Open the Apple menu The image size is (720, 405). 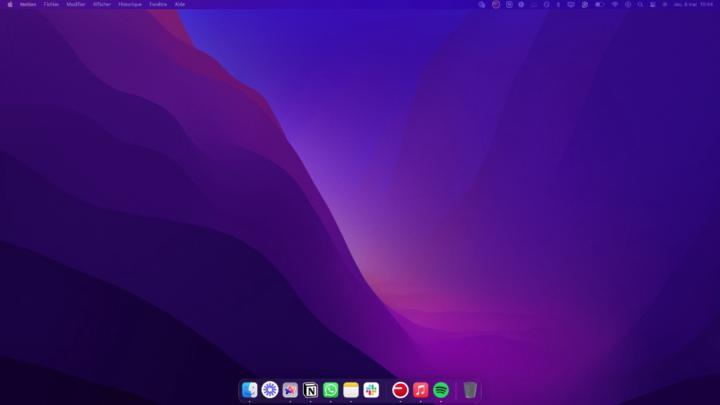10,4
